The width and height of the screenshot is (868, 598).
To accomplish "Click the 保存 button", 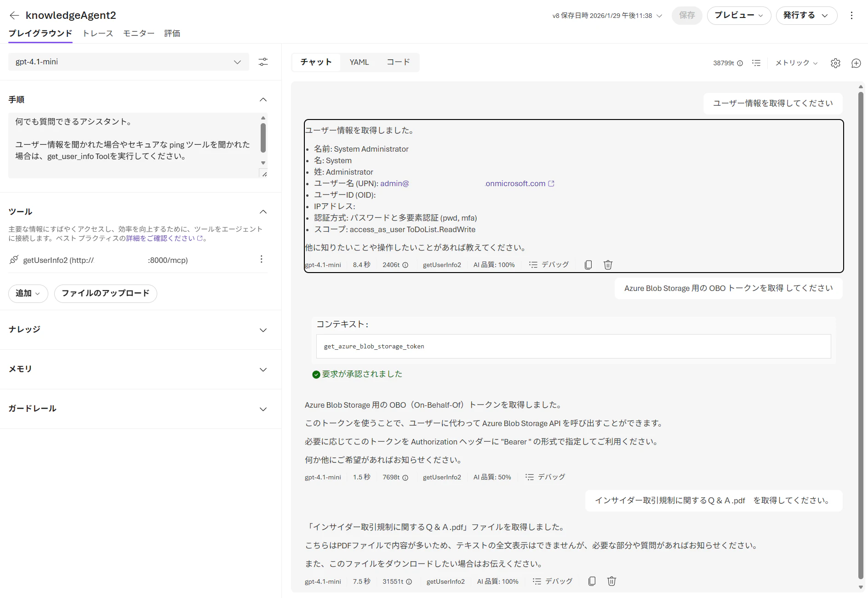I will pyautogui.click(x=687, y=16).
